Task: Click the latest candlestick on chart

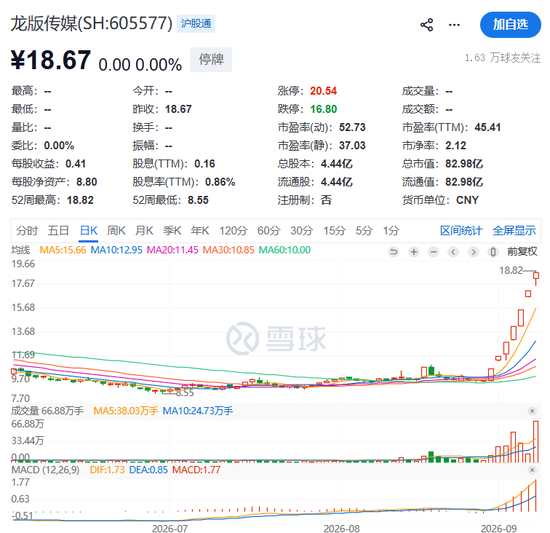Action: point(536,277)
